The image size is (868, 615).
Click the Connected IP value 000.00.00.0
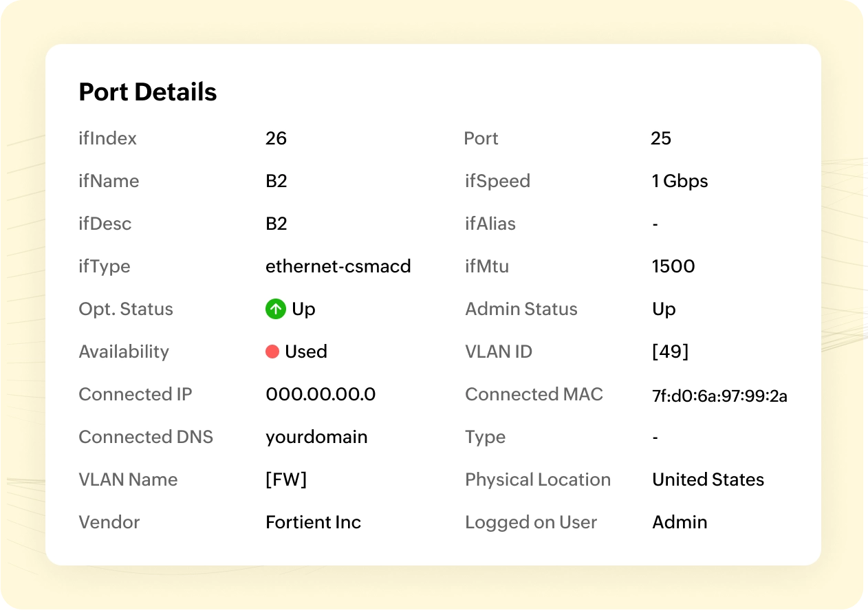pyautogui.click(x=321, y=394)
